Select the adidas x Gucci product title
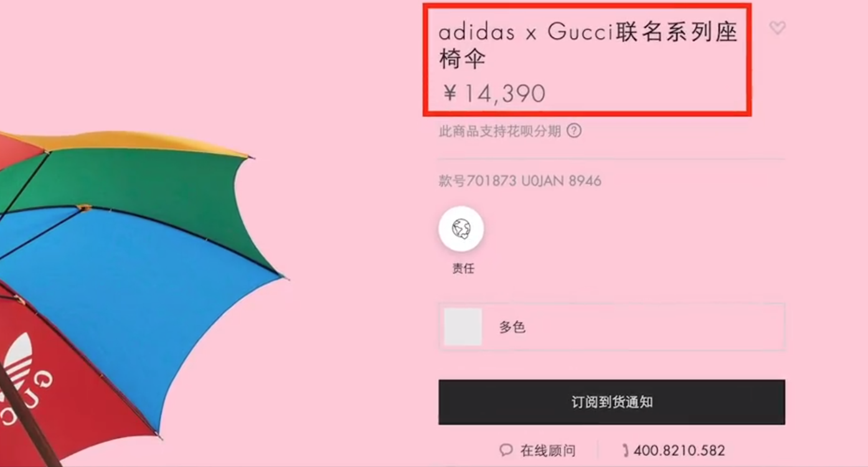 (588, 45)
